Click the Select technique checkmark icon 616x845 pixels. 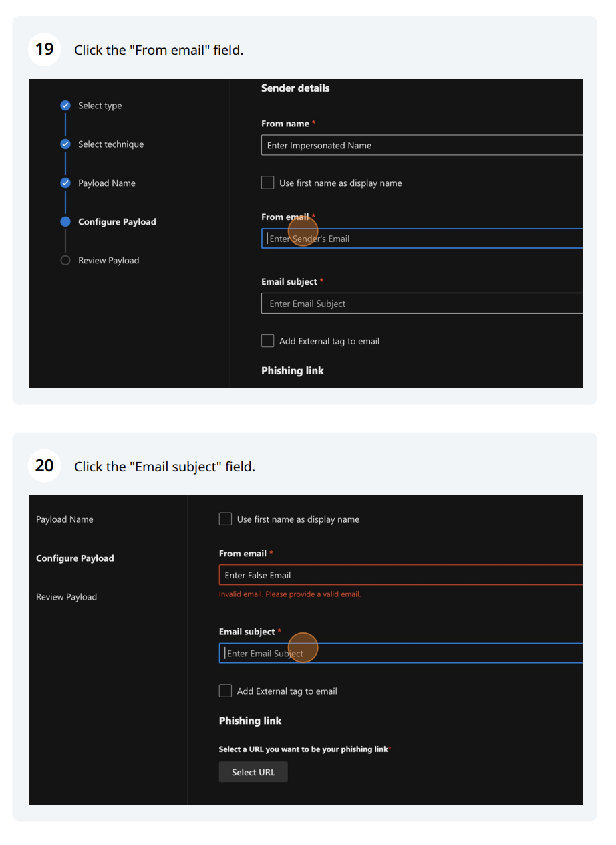coord(65,144)
